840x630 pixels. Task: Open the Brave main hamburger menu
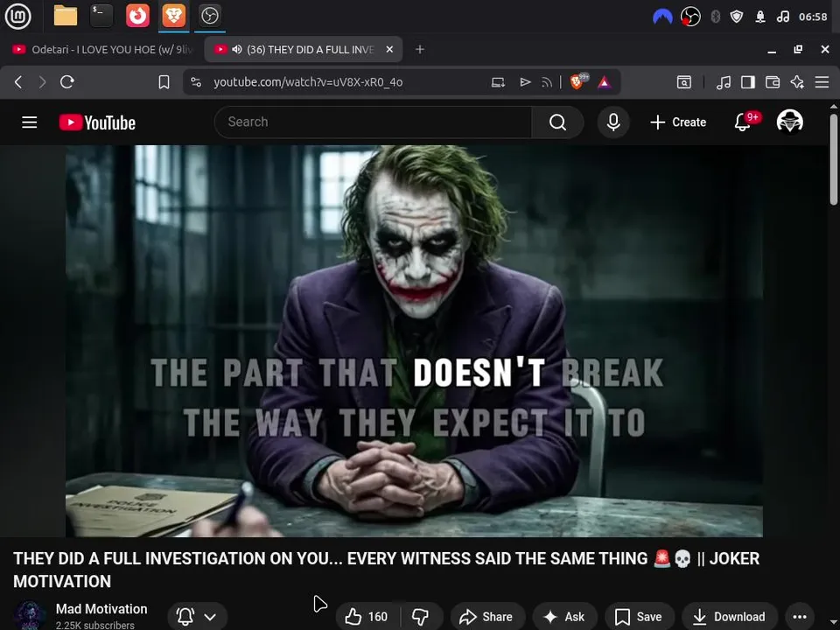tap(822, 82)
